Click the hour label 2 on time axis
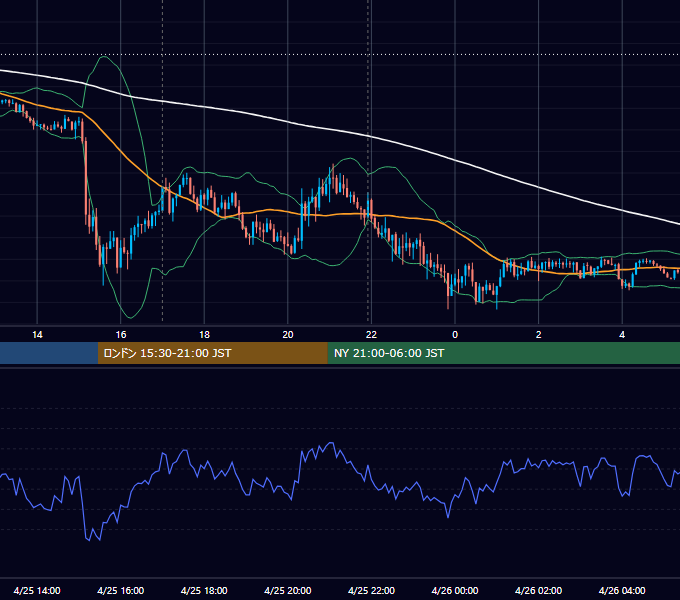Image resolution: width=680 pixels, height=600 pixels. point(539,335)
